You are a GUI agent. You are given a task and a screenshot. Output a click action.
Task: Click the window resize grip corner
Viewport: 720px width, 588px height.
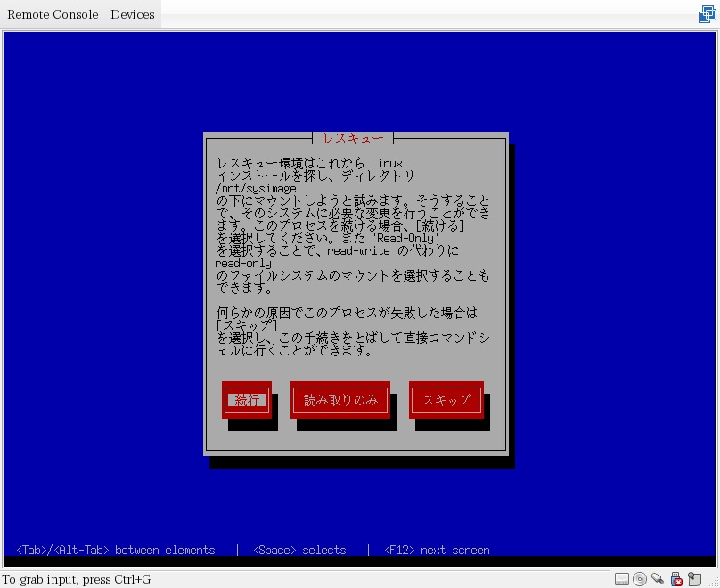coord(713,582)
